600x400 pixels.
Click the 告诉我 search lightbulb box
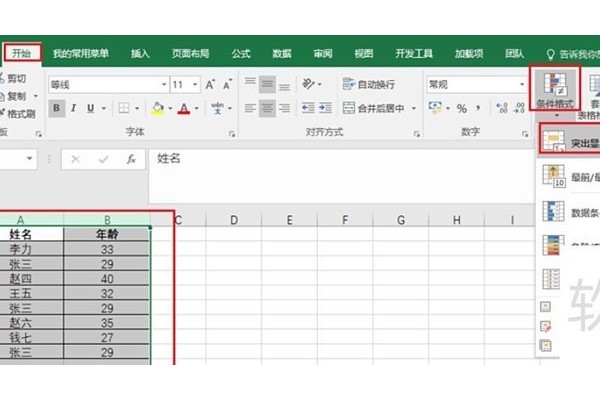(572, 54)
